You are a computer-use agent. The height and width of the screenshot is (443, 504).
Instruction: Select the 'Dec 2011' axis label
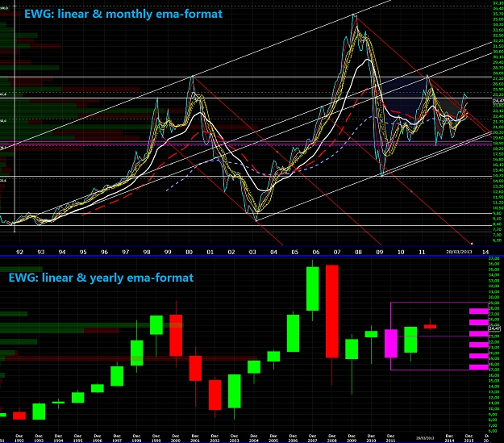pos(390,438)
